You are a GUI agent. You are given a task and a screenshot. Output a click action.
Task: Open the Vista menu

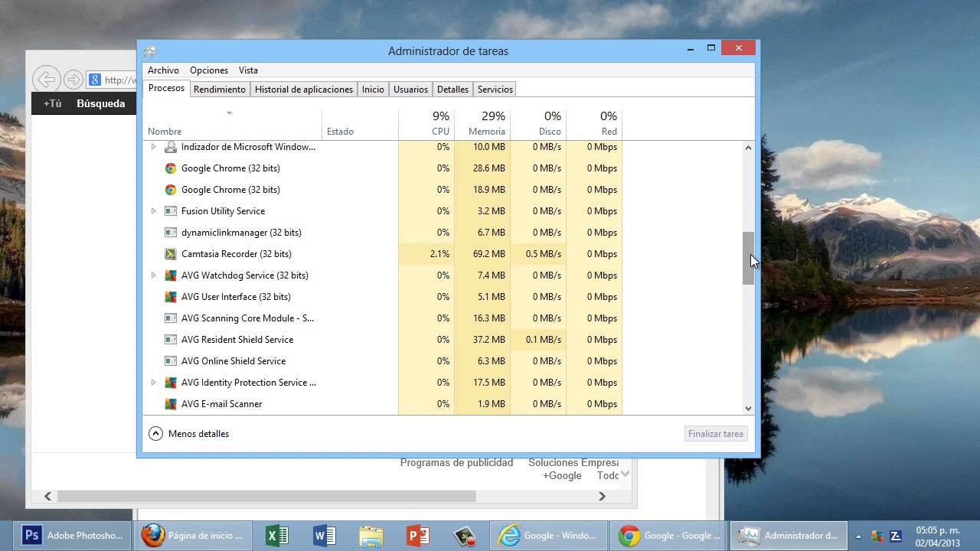tap(248, 70)
